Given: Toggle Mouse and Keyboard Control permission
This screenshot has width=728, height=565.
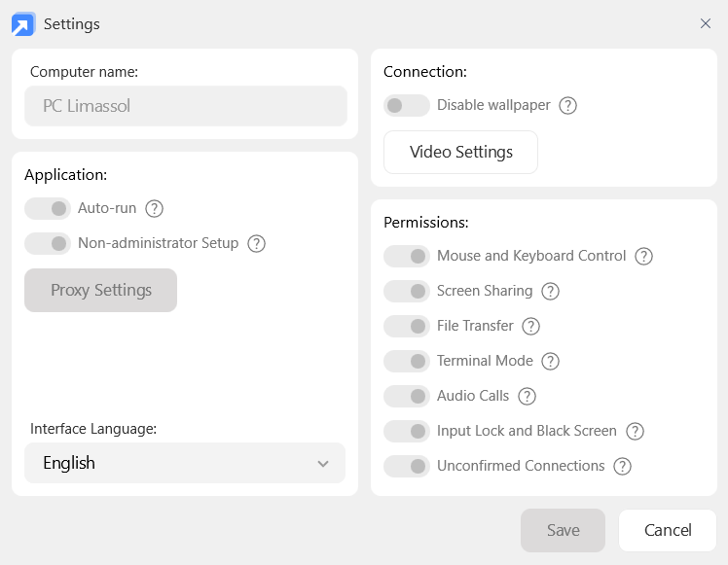Looking at the screenshot, I should click(x=407, y=256).
